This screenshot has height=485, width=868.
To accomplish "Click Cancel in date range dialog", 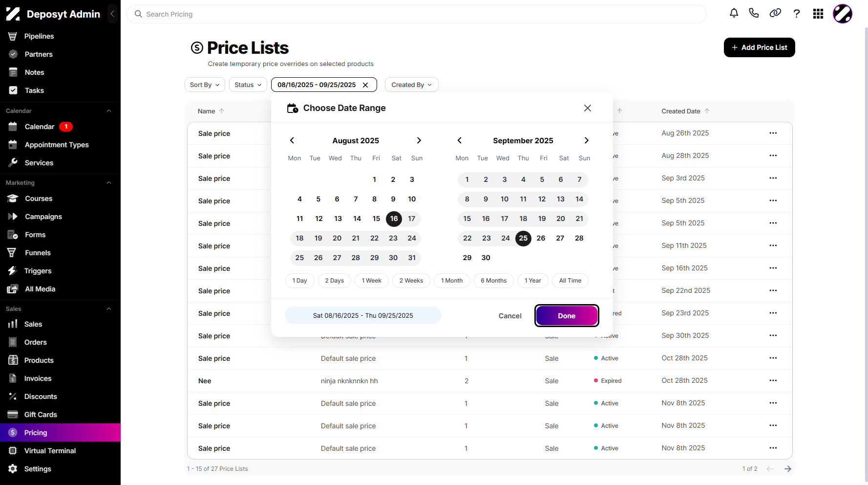I will 510,316.
